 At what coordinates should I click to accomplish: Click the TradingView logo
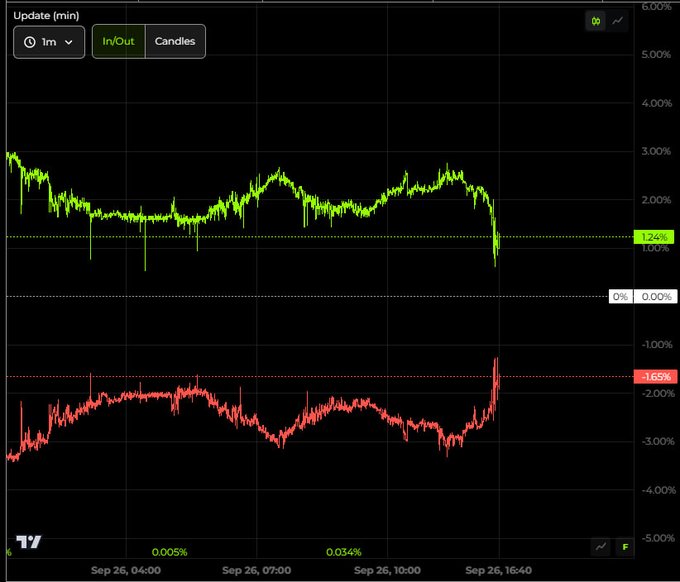(29, 542)
